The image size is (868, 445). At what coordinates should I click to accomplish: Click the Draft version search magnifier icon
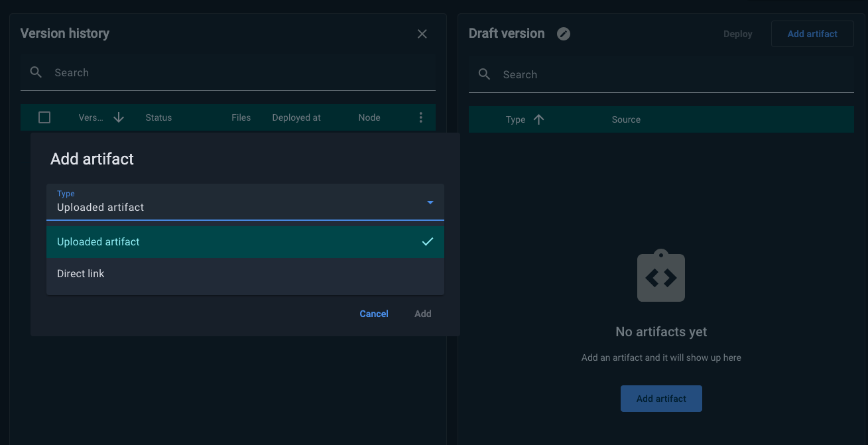coord(485,74)
